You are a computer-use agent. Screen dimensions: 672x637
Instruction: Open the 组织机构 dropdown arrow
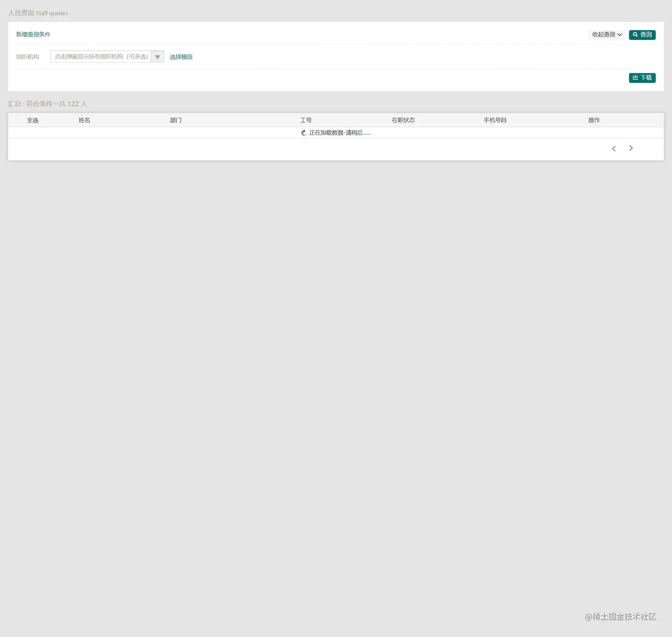(x=157, y=57)
